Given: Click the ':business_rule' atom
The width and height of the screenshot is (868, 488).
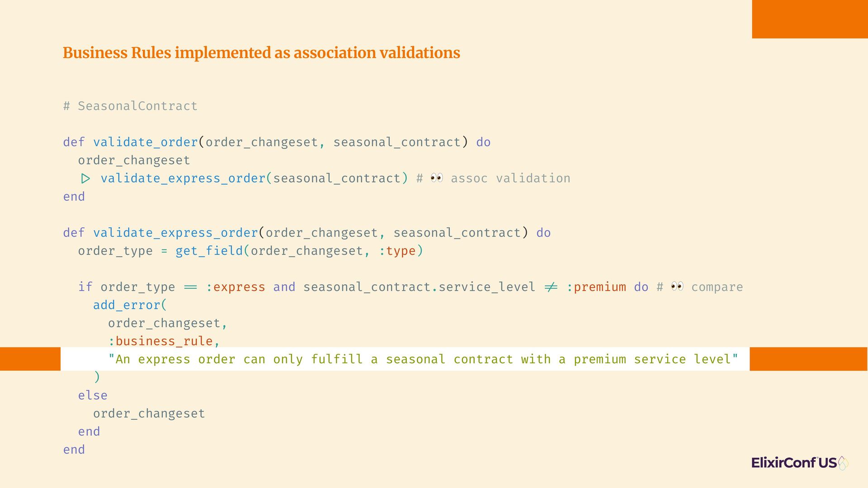Looking at the screenshot, I should point(160,341).
